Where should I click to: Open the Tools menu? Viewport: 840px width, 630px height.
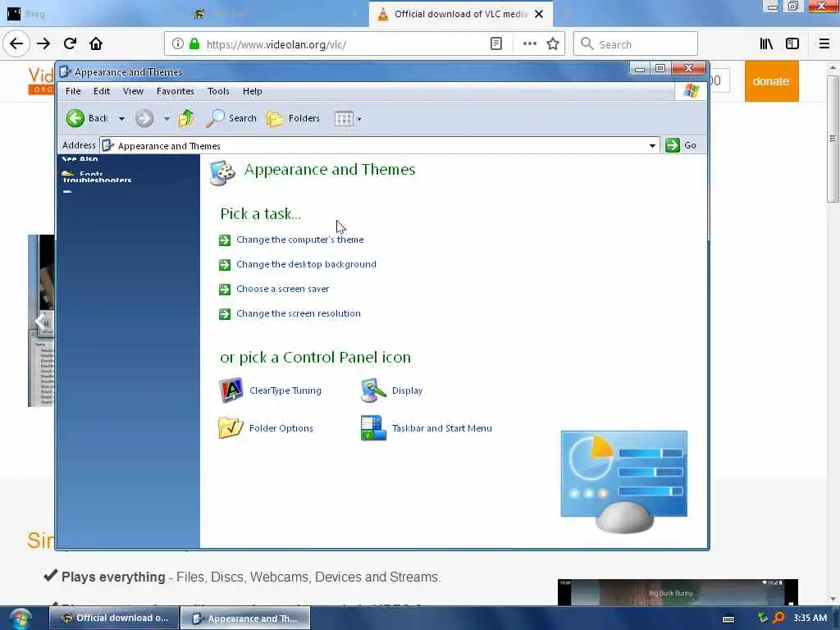pos(218,91)
